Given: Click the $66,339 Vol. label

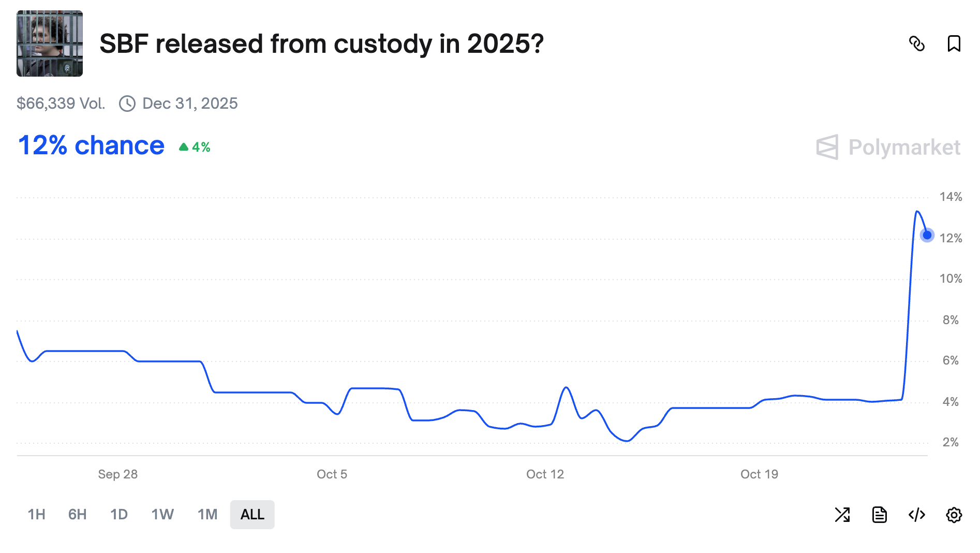Looking at the screenshot, I should pyautogui.click(x=61, y=103).
